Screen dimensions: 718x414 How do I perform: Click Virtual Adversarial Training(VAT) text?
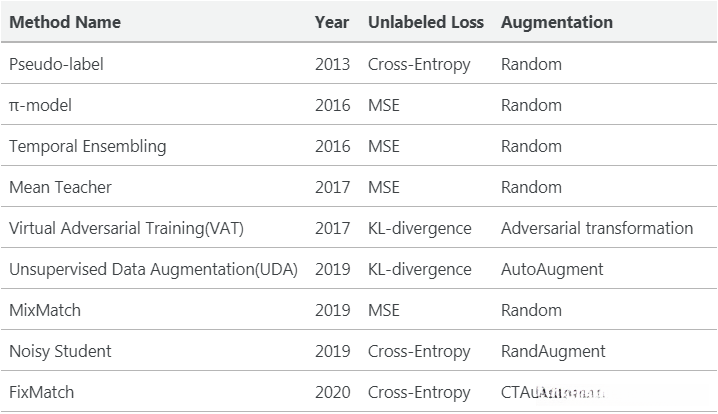coord(126,228)
